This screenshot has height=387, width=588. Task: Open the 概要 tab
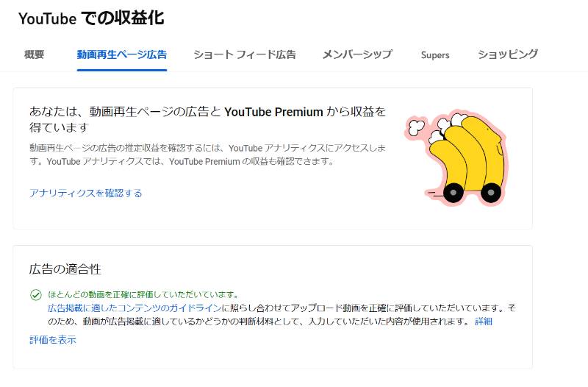34,54
